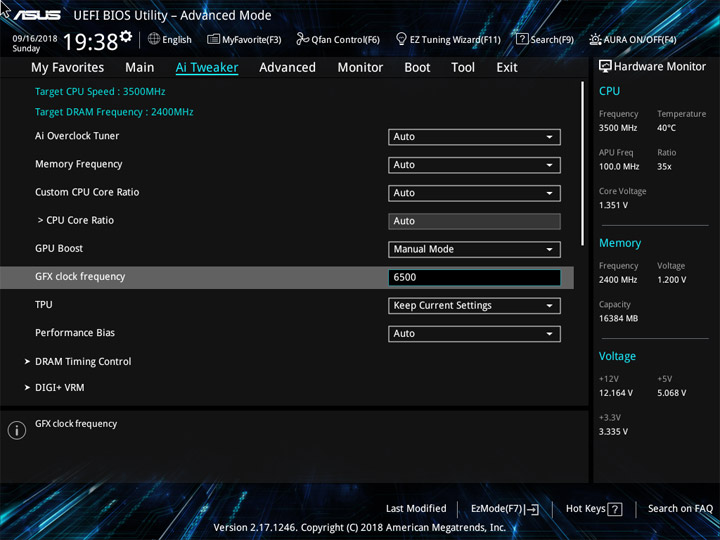
Task: Open Hot Keys help
Action: (585, 508)
